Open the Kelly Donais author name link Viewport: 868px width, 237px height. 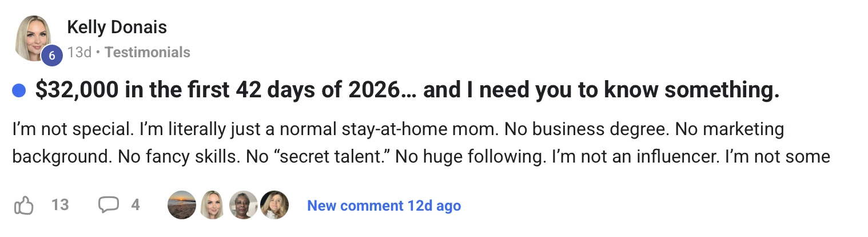point(117,27)
